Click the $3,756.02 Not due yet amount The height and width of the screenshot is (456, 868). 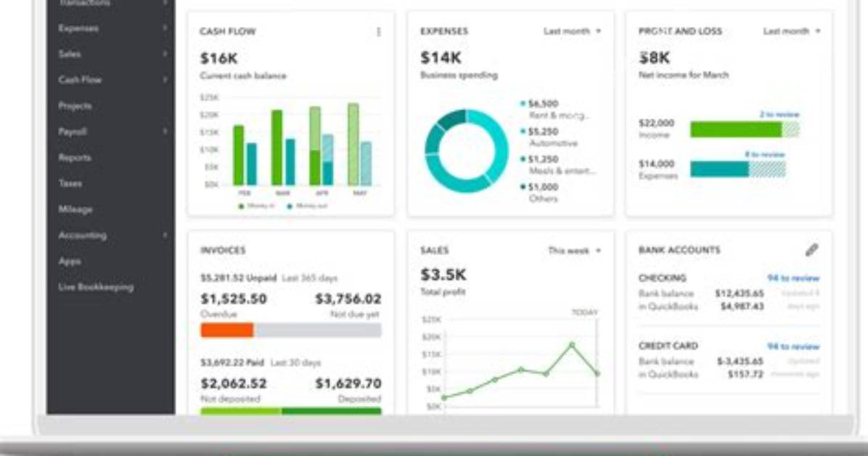(348, 299)
